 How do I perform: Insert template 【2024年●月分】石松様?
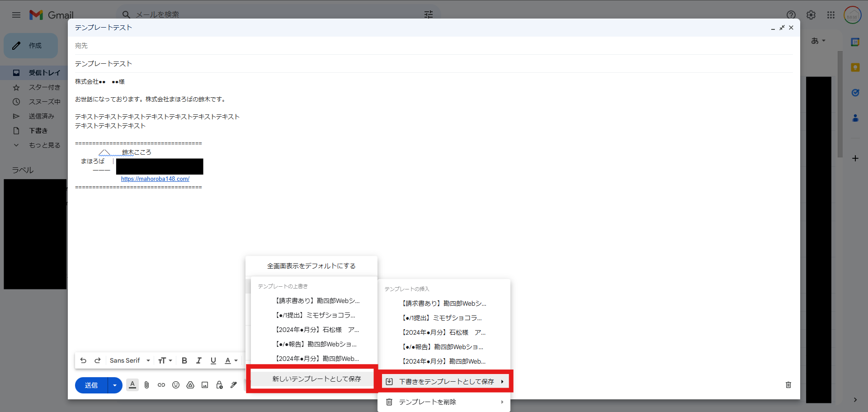point(444,332)
